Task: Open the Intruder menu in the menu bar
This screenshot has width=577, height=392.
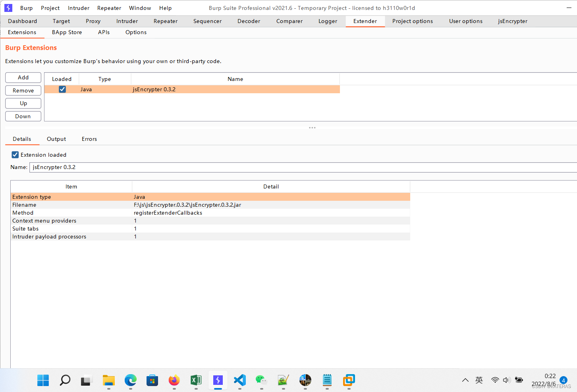Action: pos(79,8)
